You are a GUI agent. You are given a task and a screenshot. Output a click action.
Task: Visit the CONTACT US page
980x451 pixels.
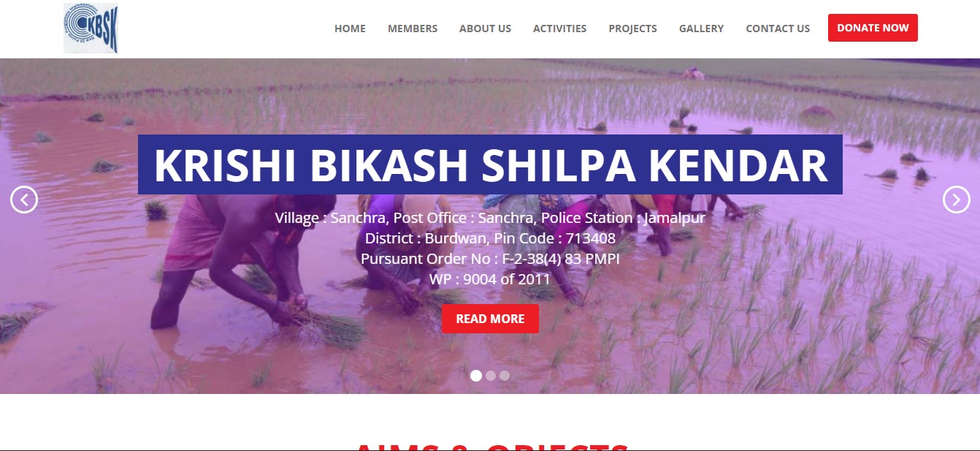click(x=778, y=29)
